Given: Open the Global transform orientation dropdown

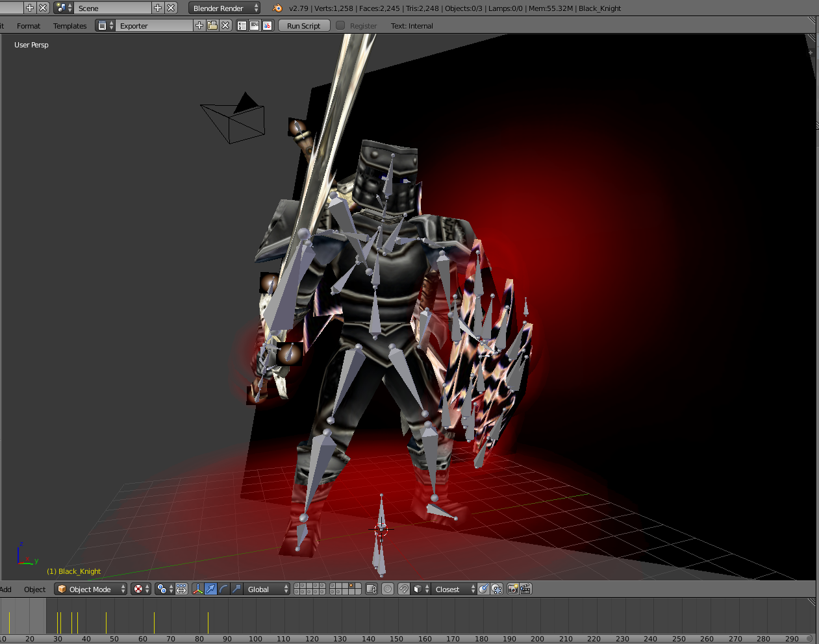Looking at the screenshot, I should (x=267, y=589).
